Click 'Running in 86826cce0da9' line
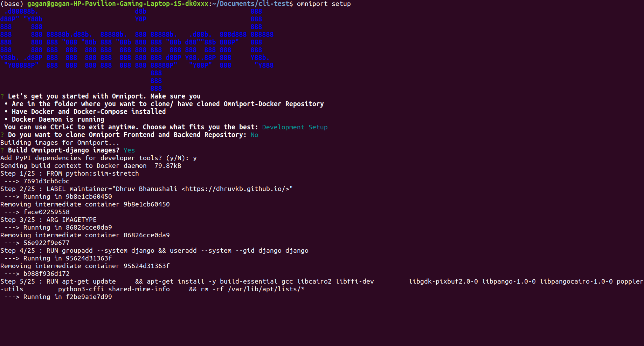The height and width of the screenshot is (346, 644). point(68,228)
